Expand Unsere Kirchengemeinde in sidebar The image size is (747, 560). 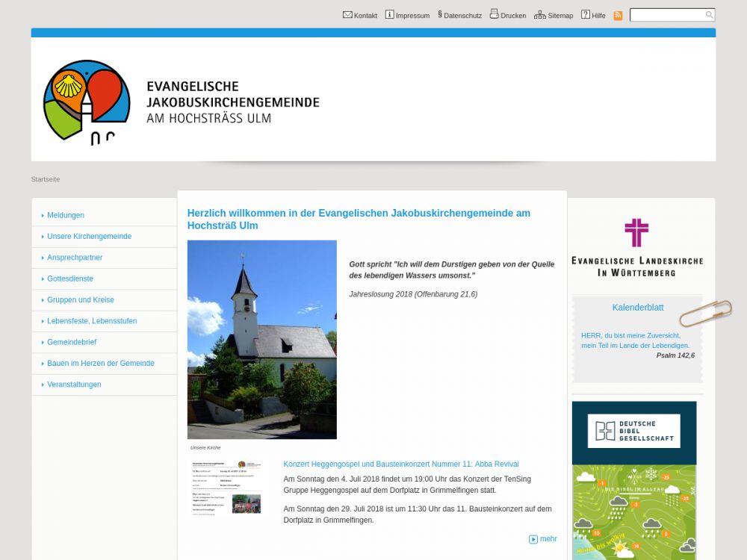(x=89, y=236)
